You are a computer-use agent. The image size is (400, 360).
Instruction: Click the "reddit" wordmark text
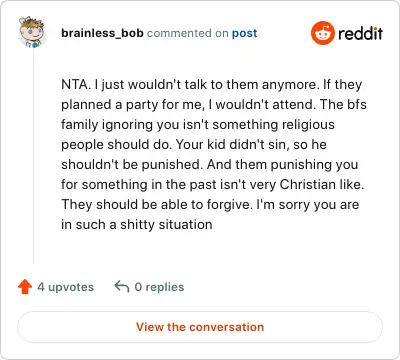click(x=360, y=33)
